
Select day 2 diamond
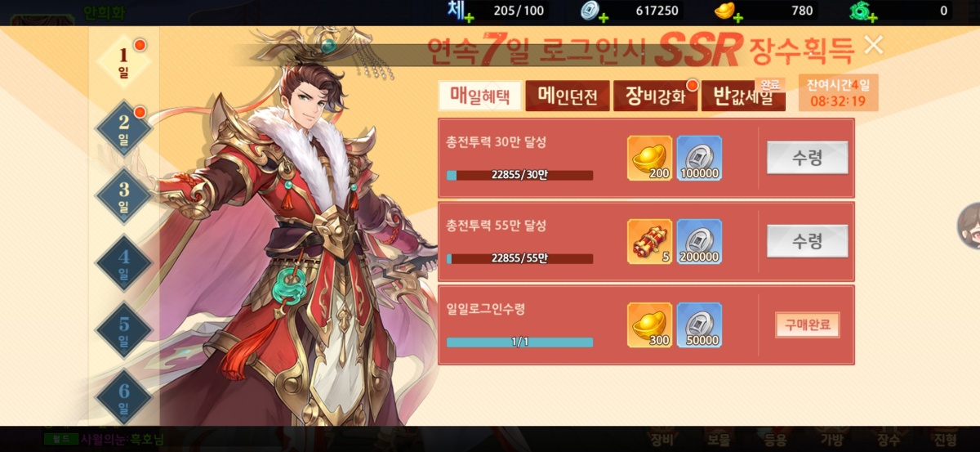tap(124, 128)
